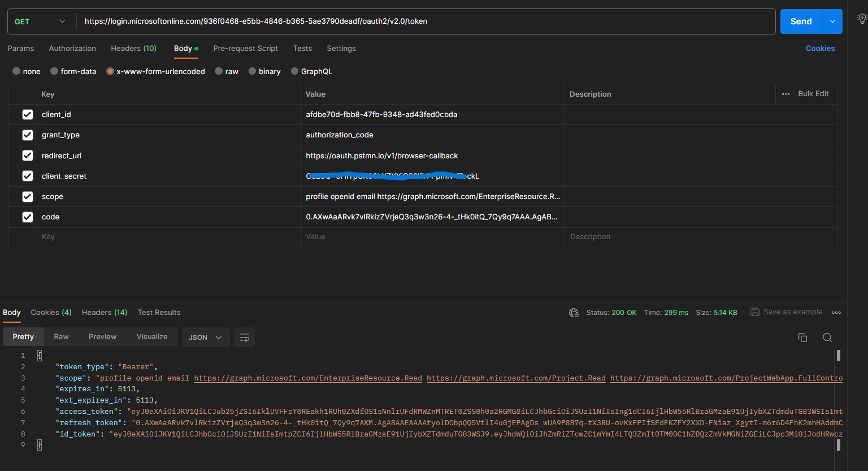Switch to Preview response view

coord(102,337)
